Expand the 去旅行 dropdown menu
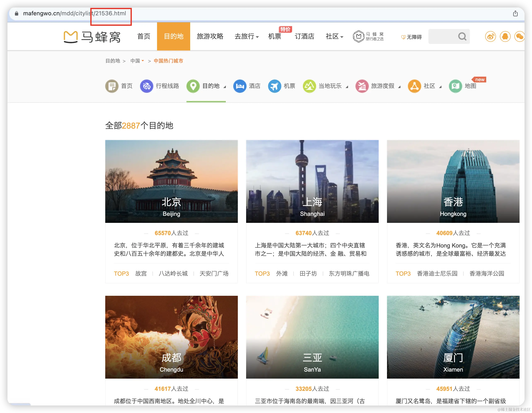Viewport: 532px width, 413px height. click(247, 36)
